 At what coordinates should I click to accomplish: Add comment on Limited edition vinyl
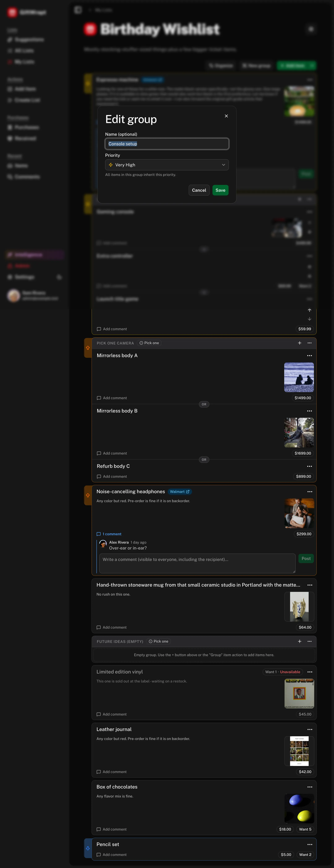[x=111, y=714]
